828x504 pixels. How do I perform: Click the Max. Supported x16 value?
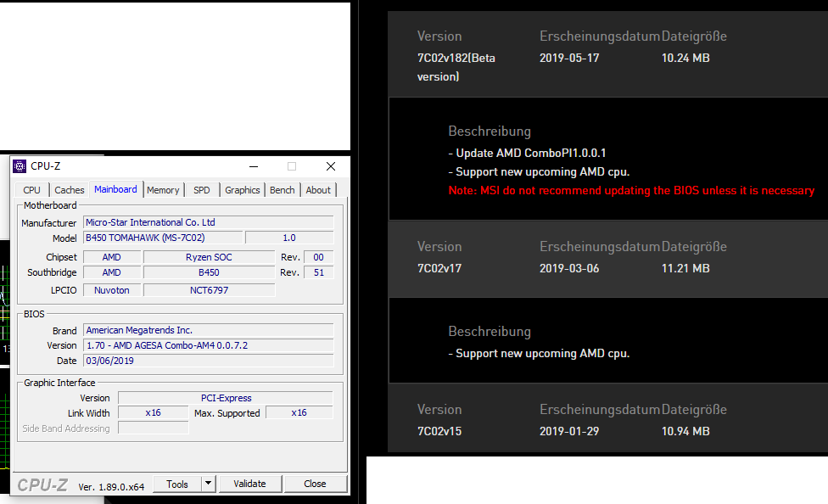pos(299,412)
